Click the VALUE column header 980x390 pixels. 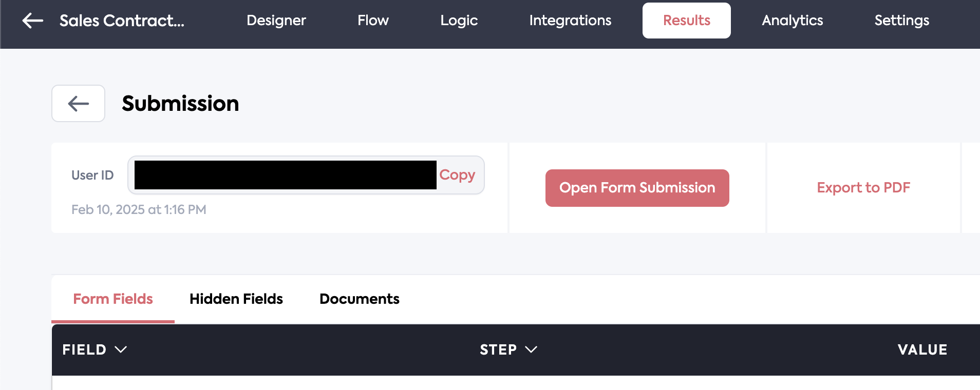tap(922, 349)
